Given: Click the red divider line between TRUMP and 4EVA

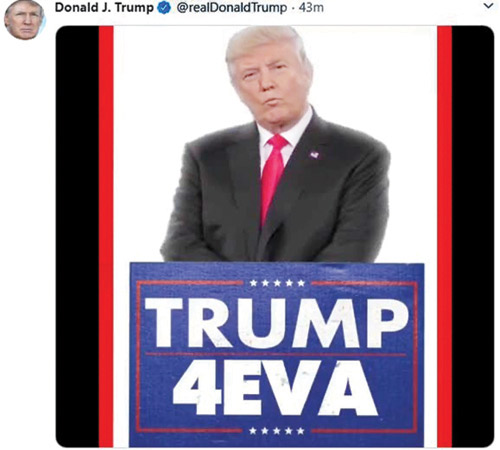Looking at the screenshot, I should coord(276,354).
